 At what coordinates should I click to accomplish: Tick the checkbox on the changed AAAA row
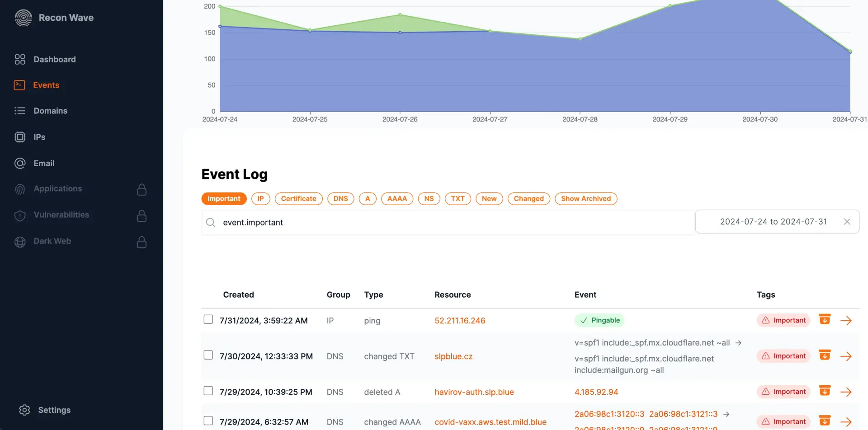point(208,420)
